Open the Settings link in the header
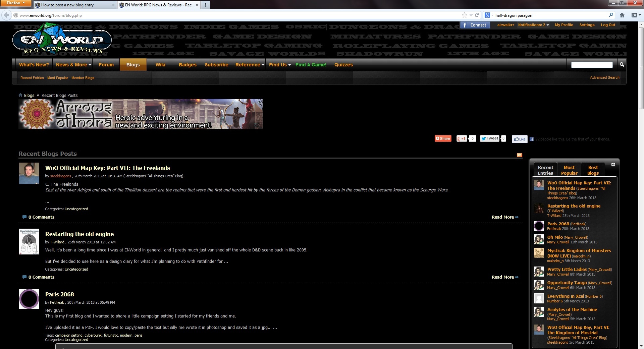Image resolution: width=644 pixels, height=349 pixels. click(587, 25)
